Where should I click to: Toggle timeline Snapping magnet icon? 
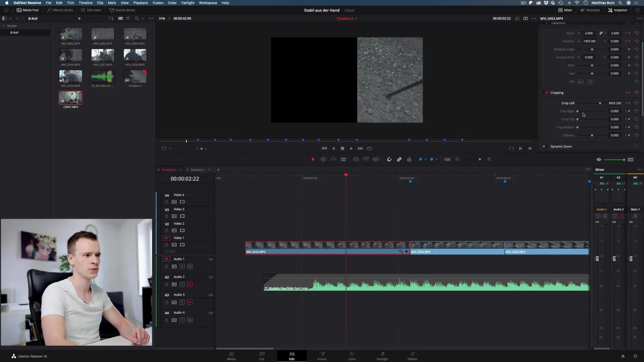(389, 159)
